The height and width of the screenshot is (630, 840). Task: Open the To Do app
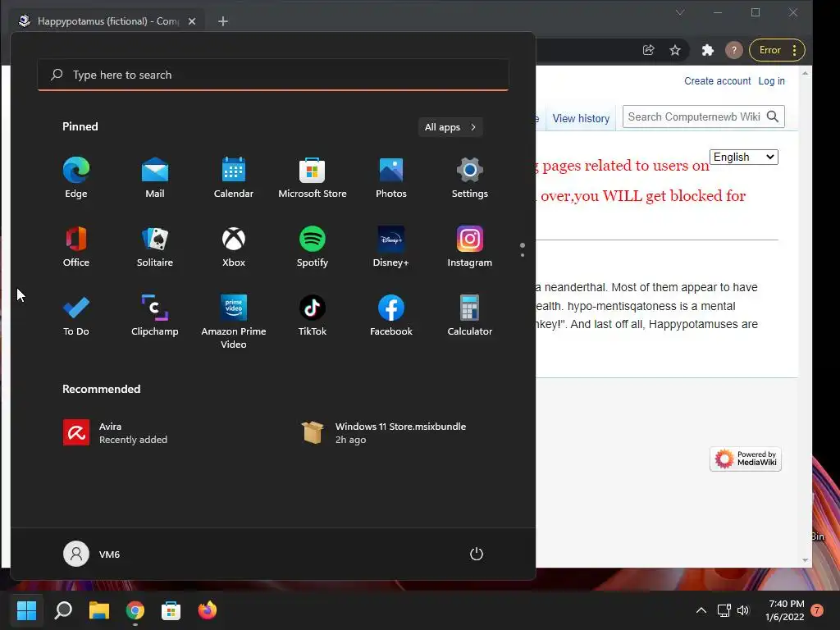tap(76, 316)
